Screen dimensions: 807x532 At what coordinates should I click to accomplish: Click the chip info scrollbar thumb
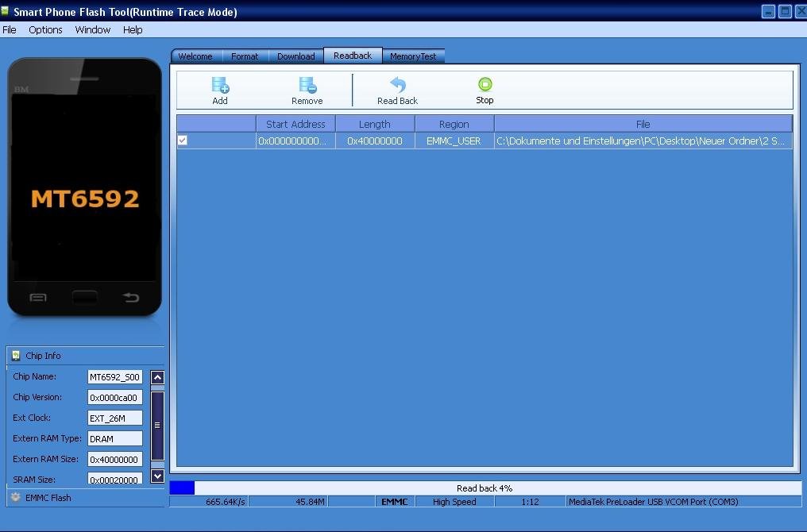(157, 426)
